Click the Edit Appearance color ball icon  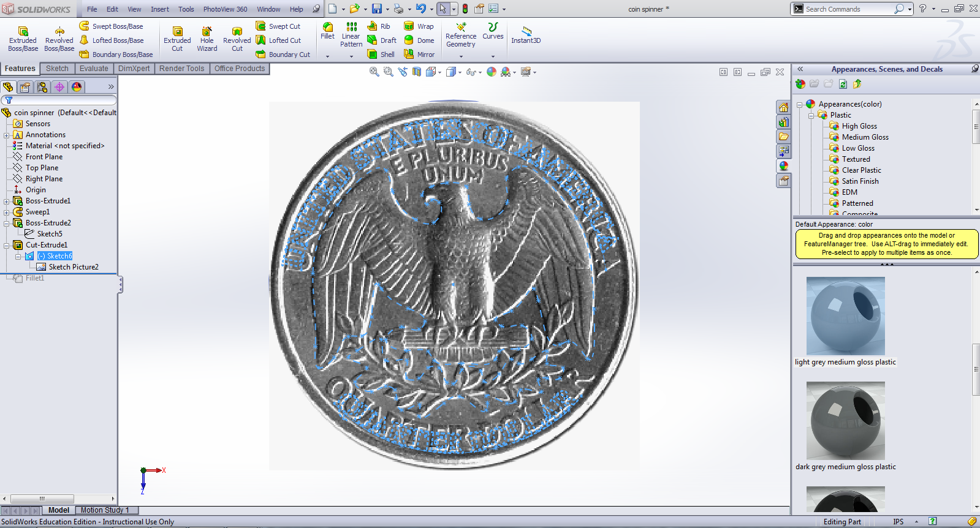(x=492, y=72)
